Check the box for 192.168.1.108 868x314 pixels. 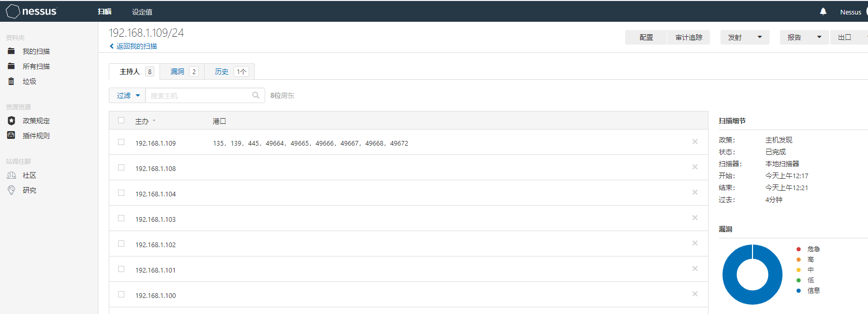coord(121,167)
